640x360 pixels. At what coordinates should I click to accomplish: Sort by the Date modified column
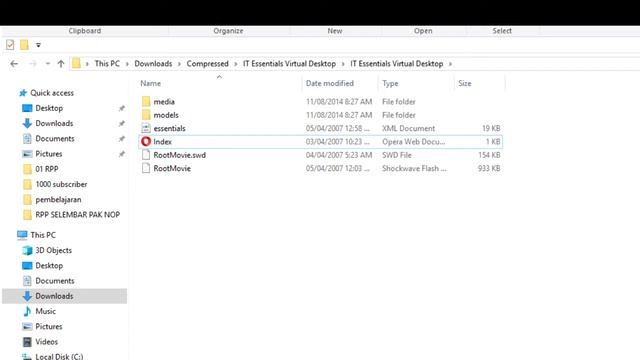tap(330, 83)
